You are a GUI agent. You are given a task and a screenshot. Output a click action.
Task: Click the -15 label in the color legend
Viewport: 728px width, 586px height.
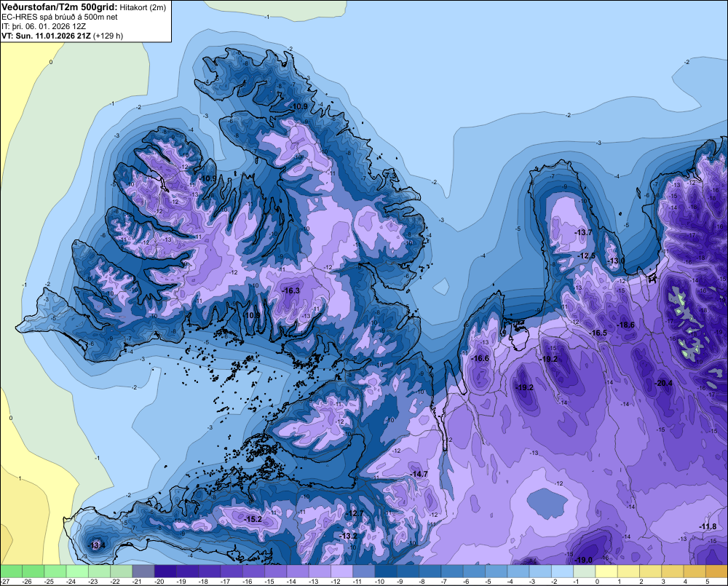click(x=269, y=582)
